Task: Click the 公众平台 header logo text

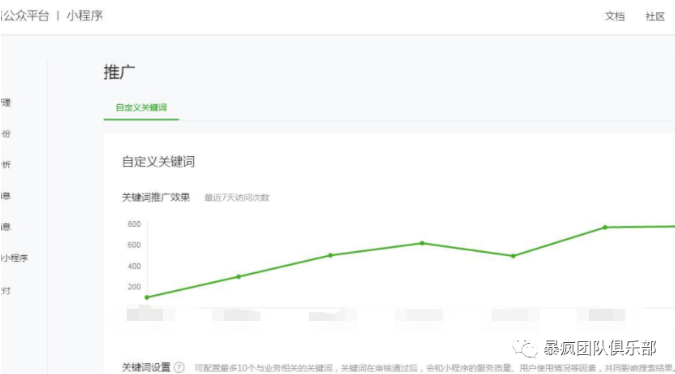Action: (25, 15)
